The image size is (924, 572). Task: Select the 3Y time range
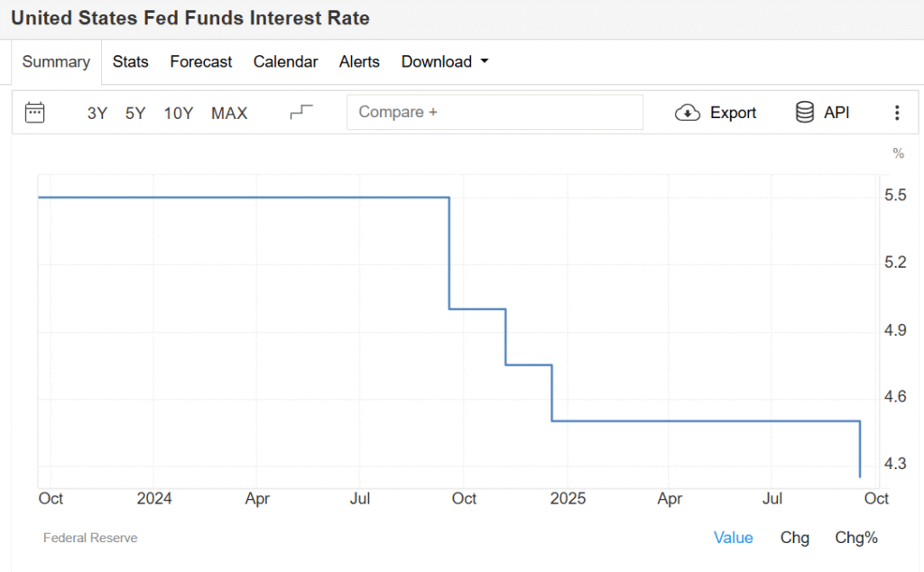click(x=97, y=113)
